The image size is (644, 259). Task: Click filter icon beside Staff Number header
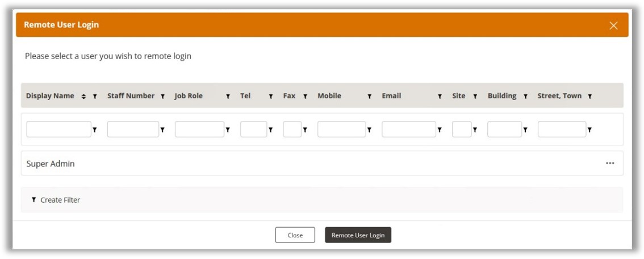point(162,97)
